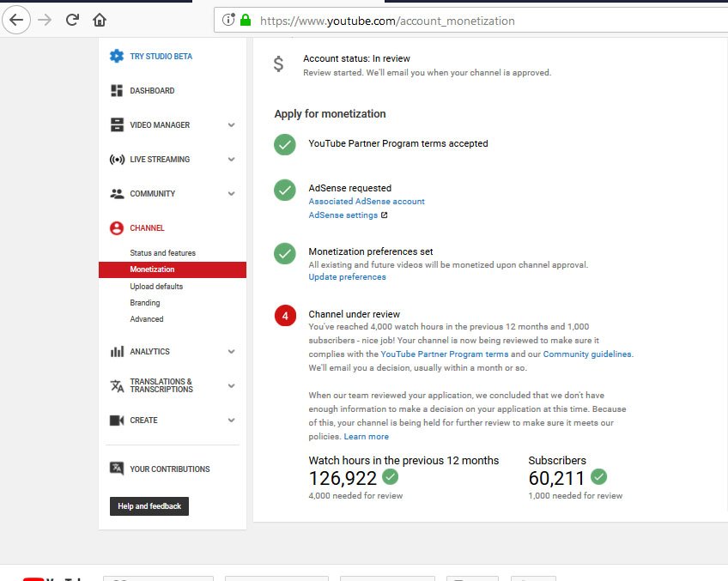Click Update preferences link
728x581 pixels.
point(348,277)
